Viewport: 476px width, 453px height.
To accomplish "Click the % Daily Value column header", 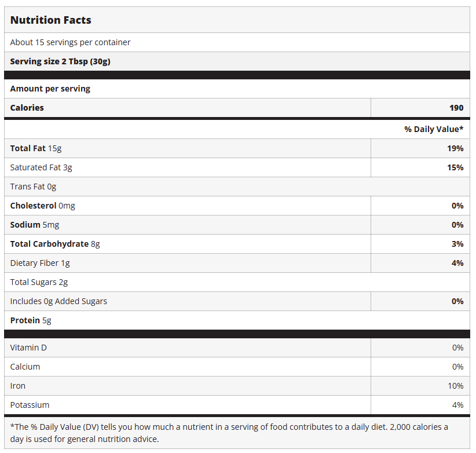I will point(434,129).
